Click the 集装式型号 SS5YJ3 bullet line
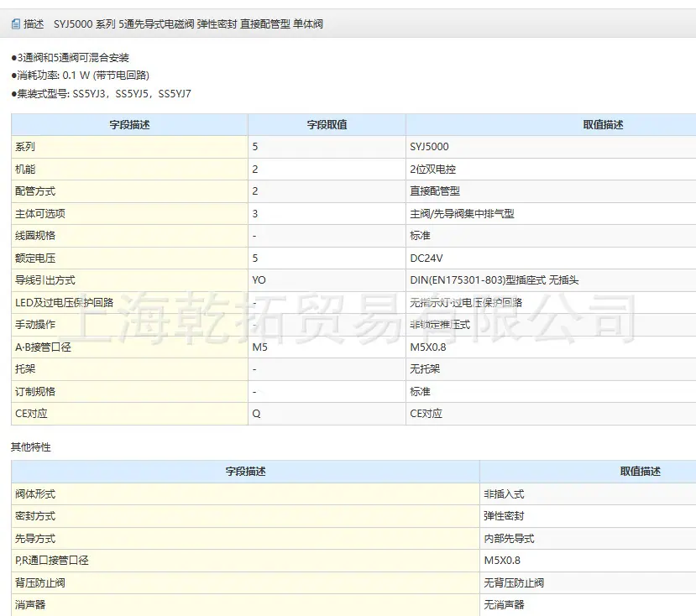 [x=102, y=94]
